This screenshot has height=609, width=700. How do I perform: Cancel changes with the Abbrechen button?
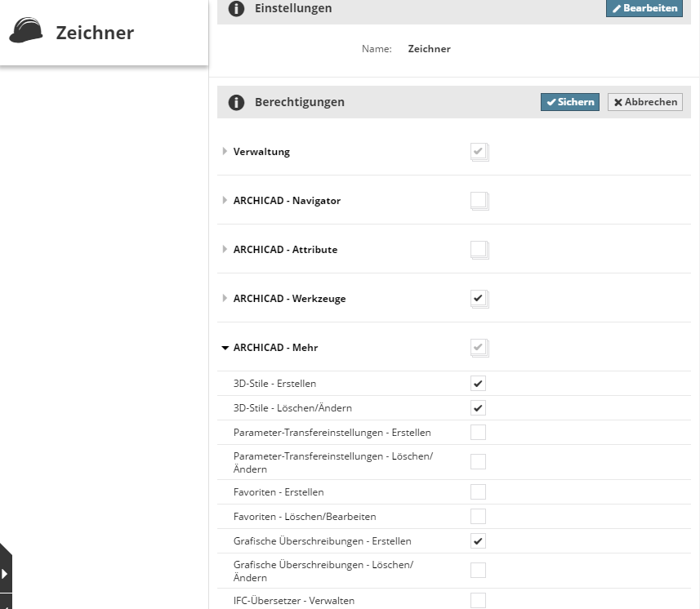point(644,102)
